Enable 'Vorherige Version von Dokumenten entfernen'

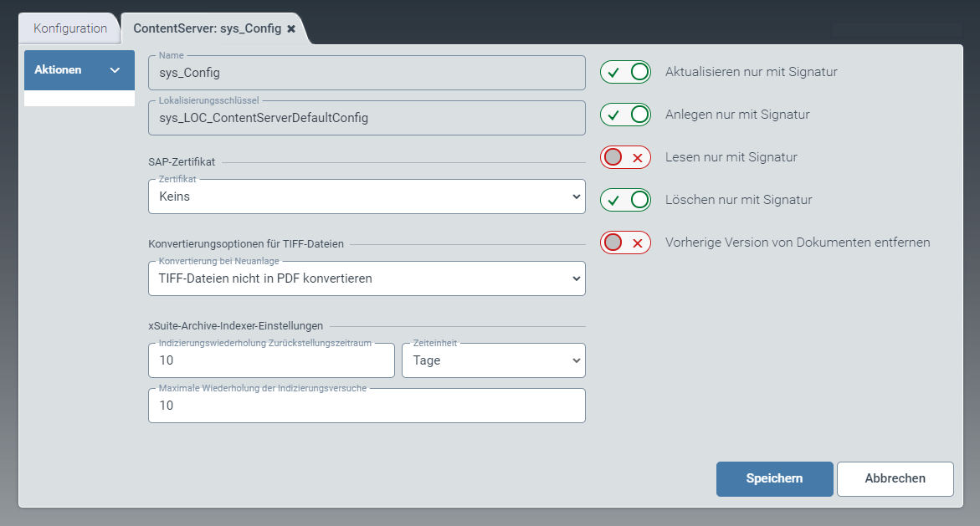click(x=625, y=243)
